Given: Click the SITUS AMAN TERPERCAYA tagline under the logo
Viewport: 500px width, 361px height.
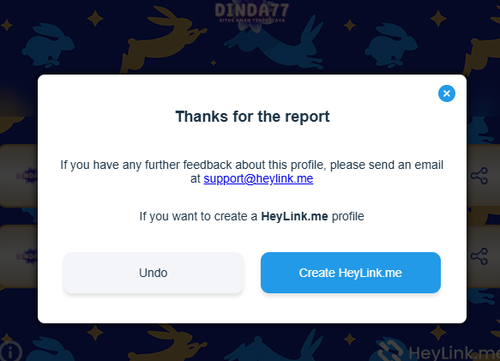Looking at the screenshot, I should pyautogui.click(x=252, y=21).
